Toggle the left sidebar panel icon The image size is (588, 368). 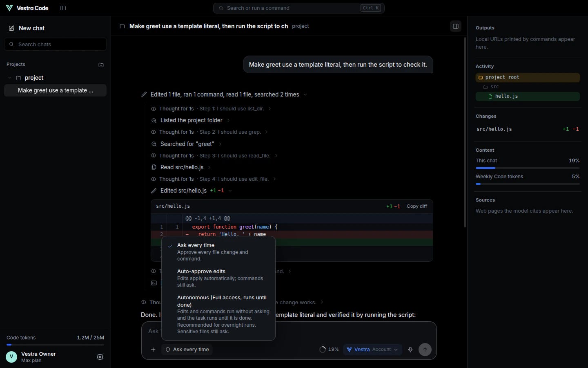click(x=63, y=8)
